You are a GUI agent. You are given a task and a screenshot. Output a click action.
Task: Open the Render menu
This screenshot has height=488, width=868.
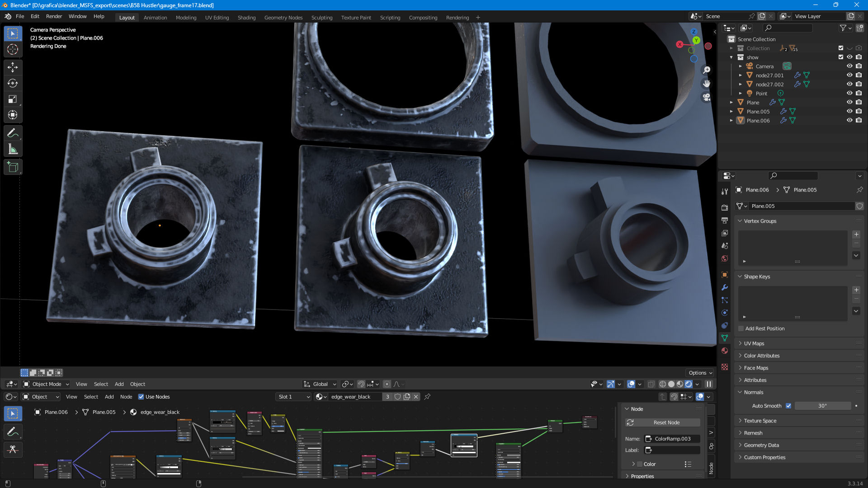[x=54, y=16]
